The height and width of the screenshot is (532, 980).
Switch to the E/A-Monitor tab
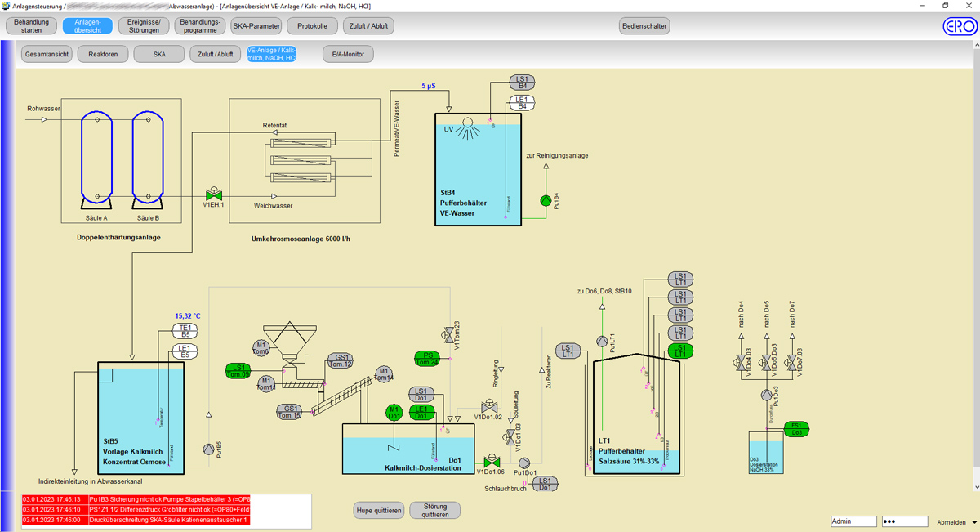[348, 55]
